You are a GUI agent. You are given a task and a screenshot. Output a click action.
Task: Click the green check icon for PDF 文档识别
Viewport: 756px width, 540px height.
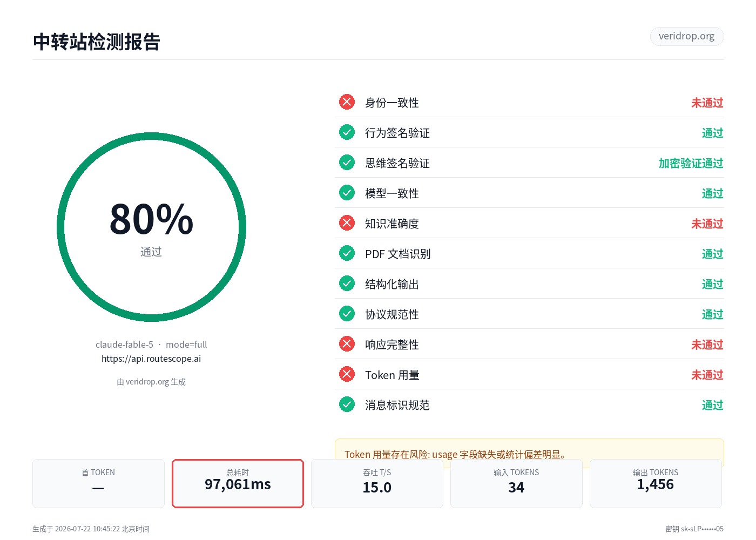coord(347,253)
